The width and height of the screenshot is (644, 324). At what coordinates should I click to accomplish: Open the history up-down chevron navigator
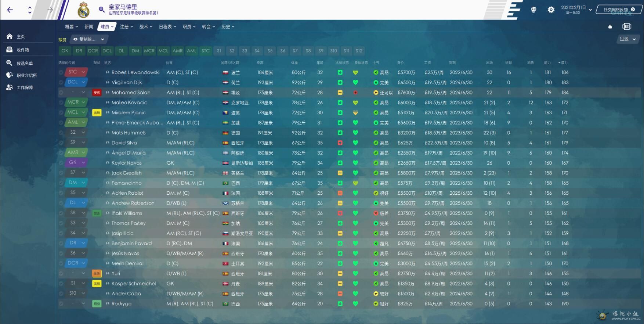[30, 10]
